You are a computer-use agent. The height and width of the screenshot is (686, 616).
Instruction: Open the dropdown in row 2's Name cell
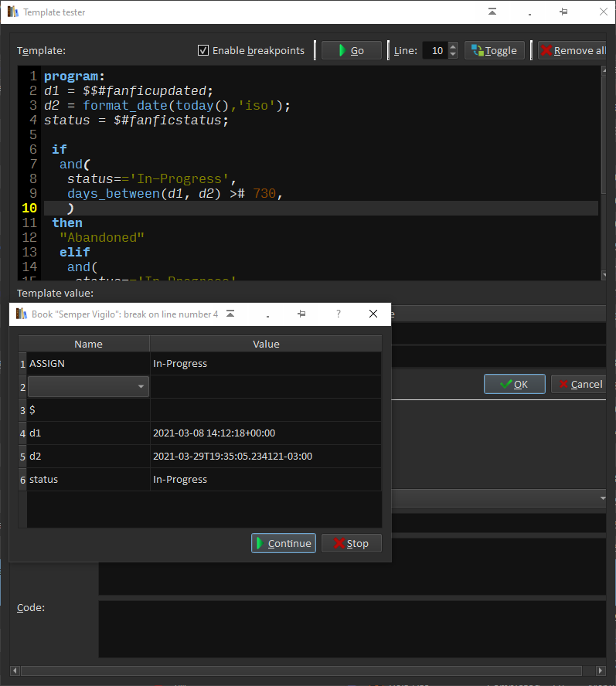[141, 386]
